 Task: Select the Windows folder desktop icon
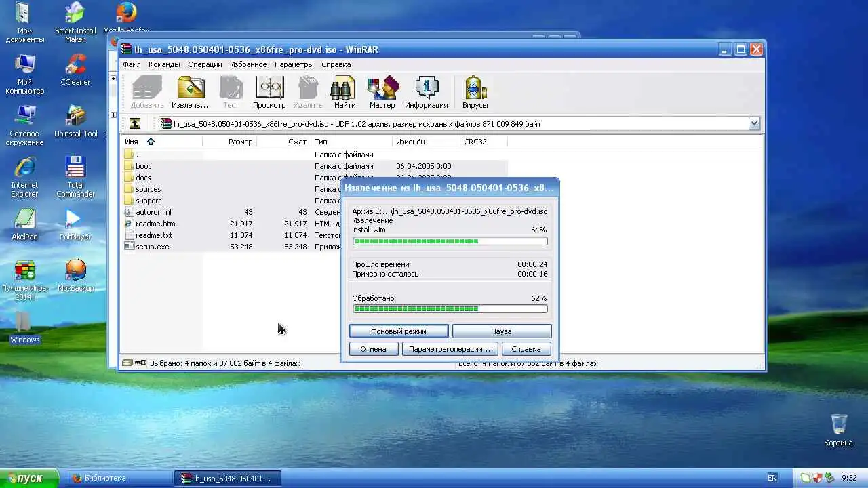tap(25, 328)
